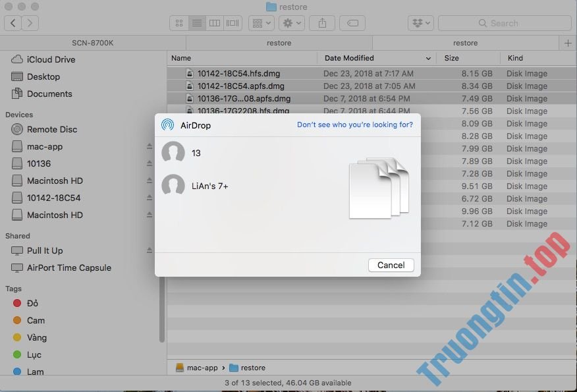Eject the 10142-18C54 drive
The height and width of the screenshot is (392, 577).
[x=150, y=198]
